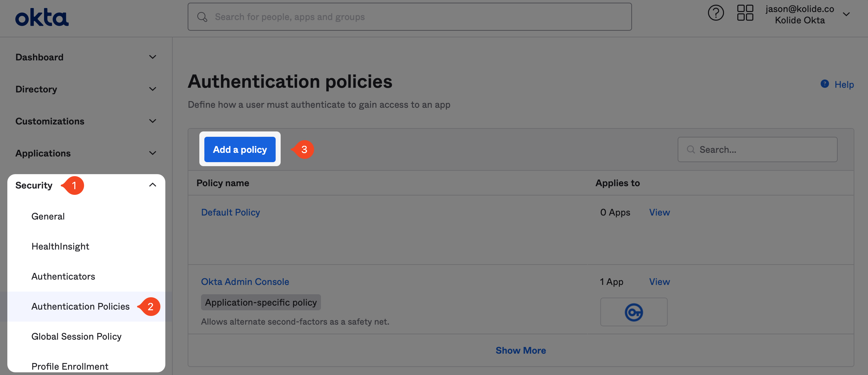Go to General under Security
Viewport: 868px width, 375px height.
(x=48, y=216)
